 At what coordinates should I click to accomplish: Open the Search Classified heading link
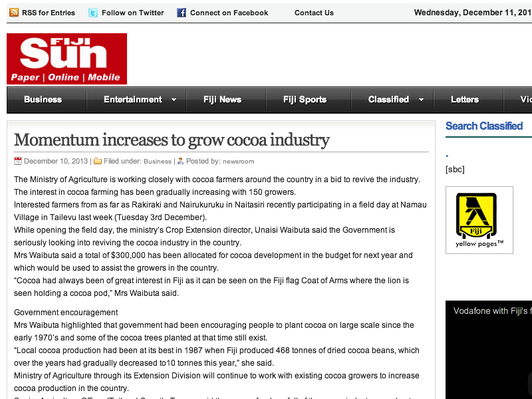(x=484, y=126)
